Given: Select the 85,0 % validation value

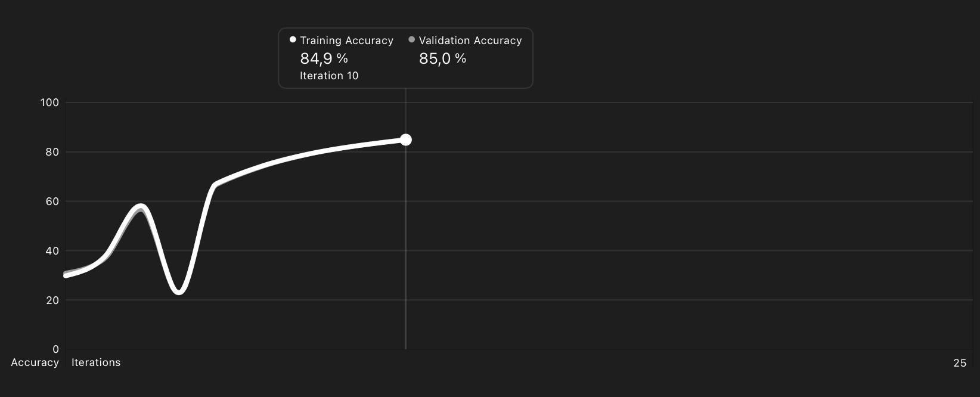Looking at the screenshot, I should (x=442, y=58).
